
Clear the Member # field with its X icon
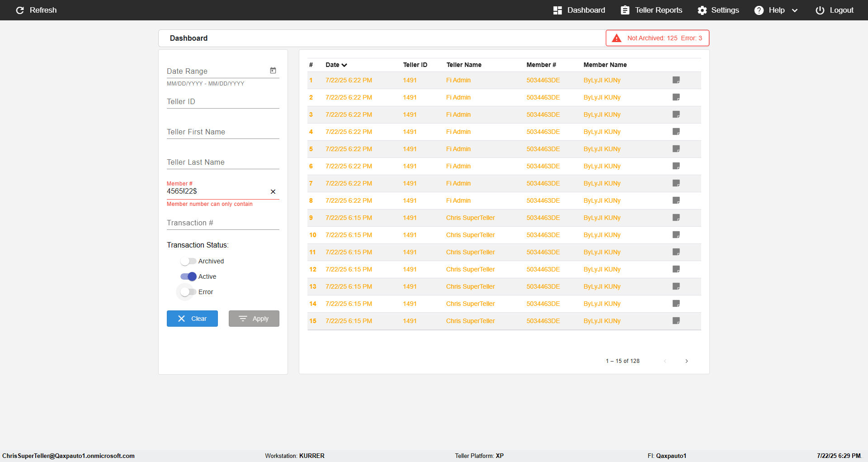pyautogui.click(x=273, y=192)
